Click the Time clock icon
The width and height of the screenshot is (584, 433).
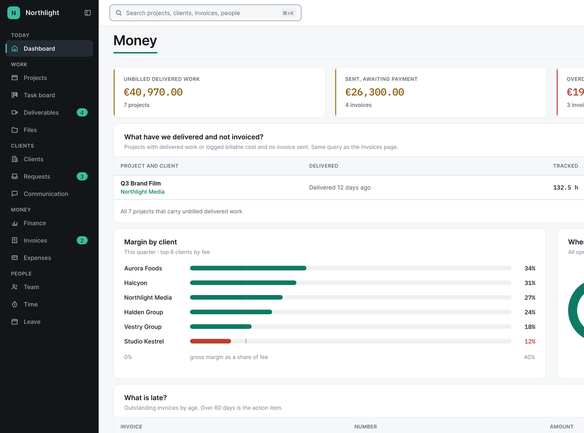coord(15,305)
